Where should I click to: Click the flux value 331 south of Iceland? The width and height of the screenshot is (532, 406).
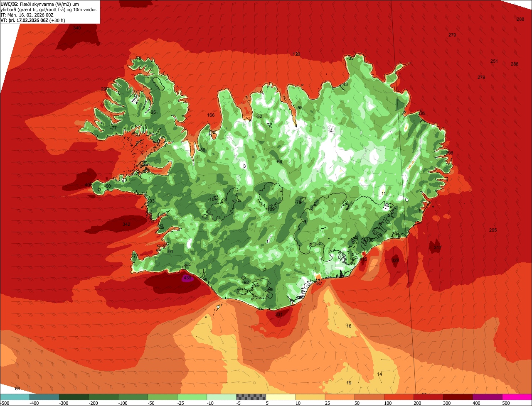pyautogui.click(x=279, y=315)
